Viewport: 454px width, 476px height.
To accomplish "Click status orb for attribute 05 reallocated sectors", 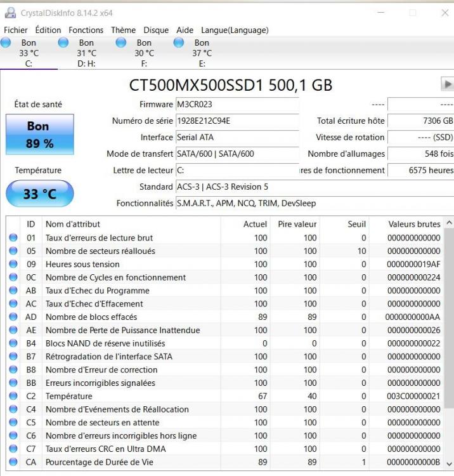I will tap(13, 251).
